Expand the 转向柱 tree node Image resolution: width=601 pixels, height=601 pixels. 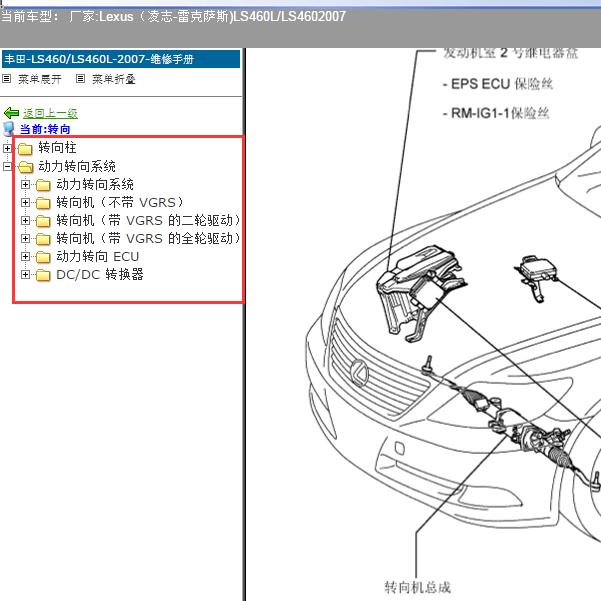click(7, 148)
